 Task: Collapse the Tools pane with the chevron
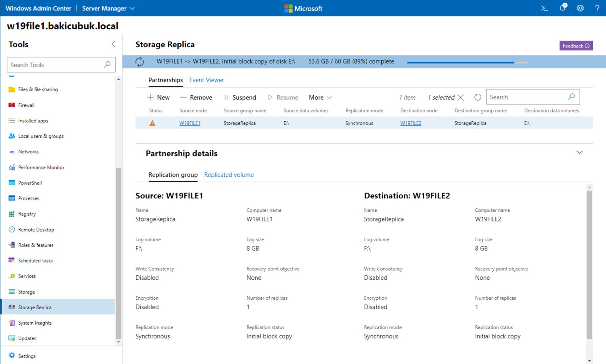point(113,44)
